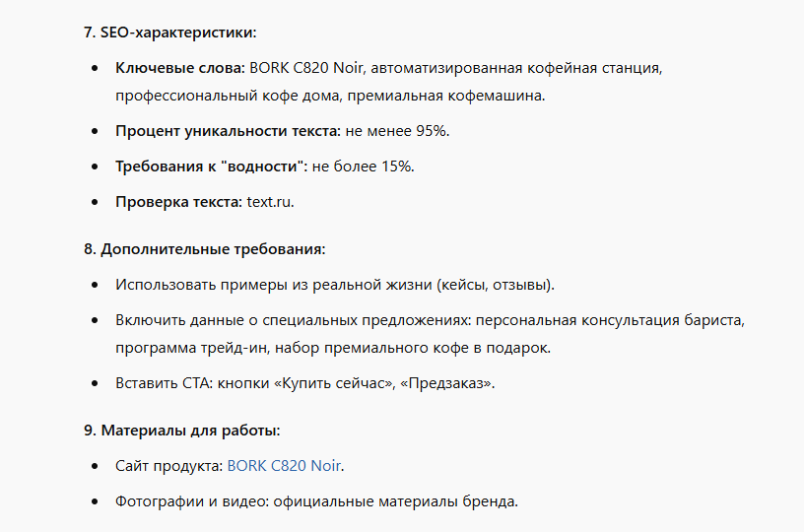Click the text 'персональная консультация бариста'

[x=609, y=320]
